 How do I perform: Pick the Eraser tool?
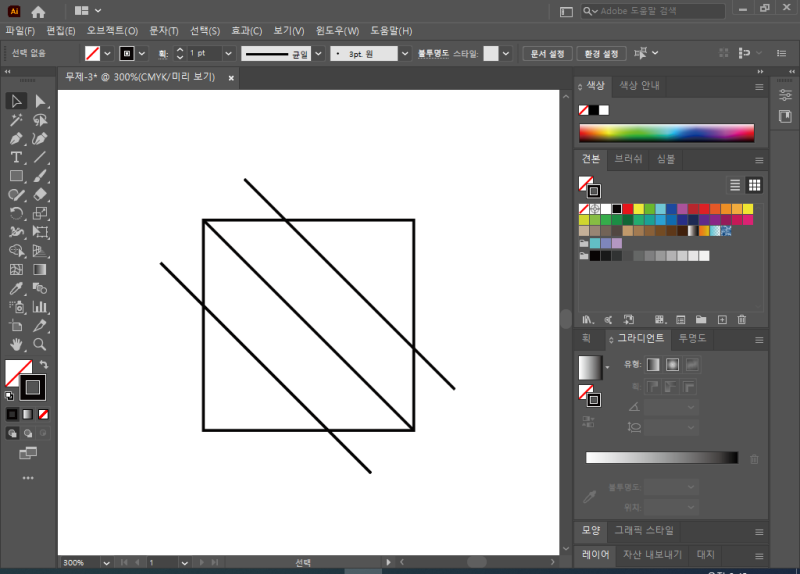[x=40, y=194]
